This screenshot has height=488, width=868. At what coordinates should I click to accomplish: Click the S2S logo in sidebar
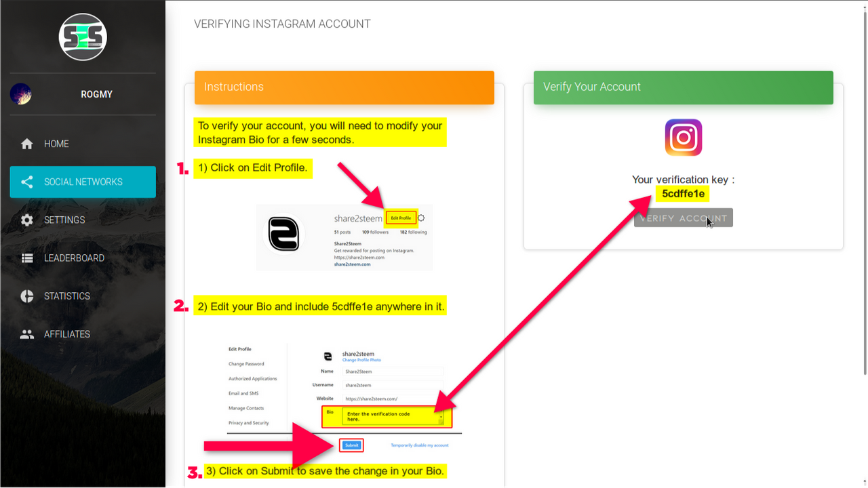click(x=83, y=37)
